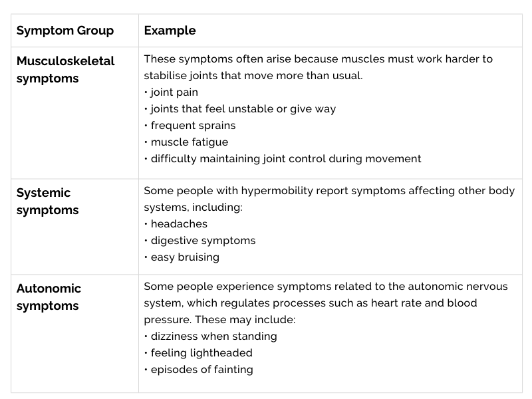Click the "Example" column header
Image resolution: width=532 pixels, height=399 pixels.
170,31
